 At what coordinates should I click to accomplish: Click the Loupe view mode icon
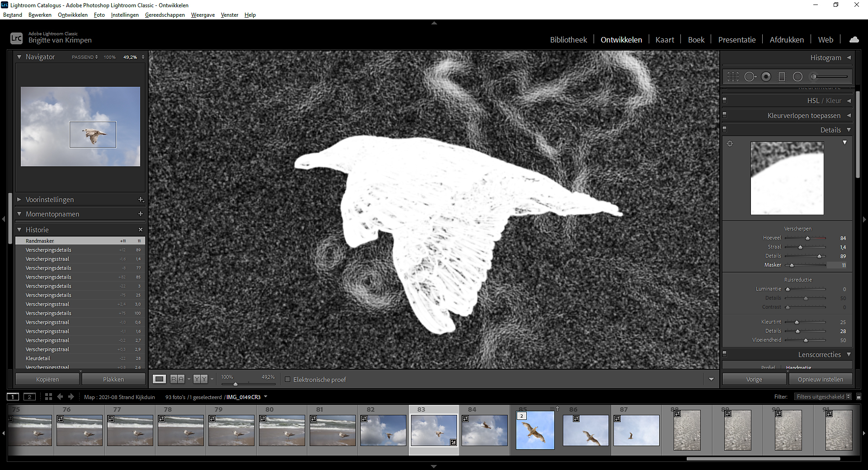coord(159,379)
